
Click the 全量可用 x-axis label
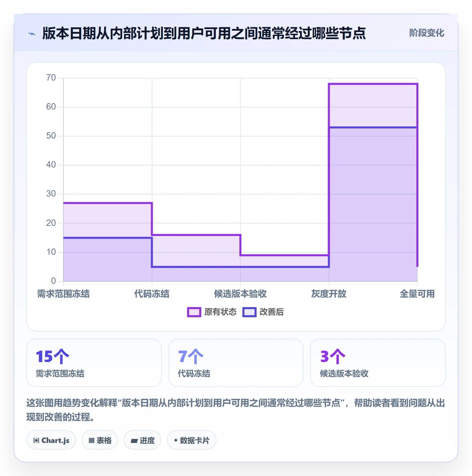417,294
